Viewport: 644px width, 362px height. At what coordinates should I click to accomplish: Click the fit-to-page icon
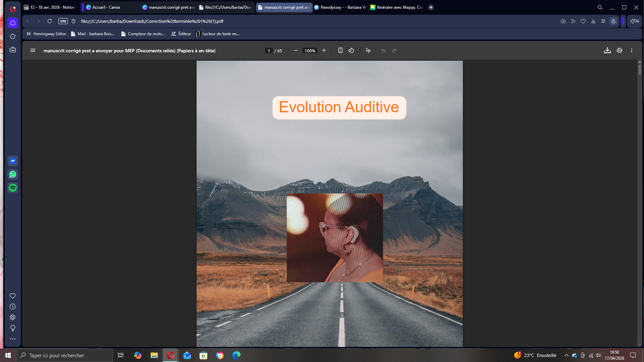point(340,50)
